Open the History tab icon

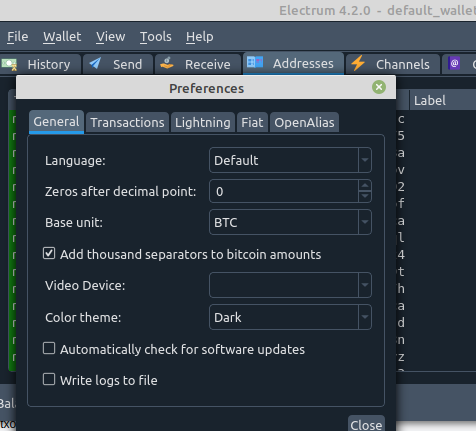(9, 64)
